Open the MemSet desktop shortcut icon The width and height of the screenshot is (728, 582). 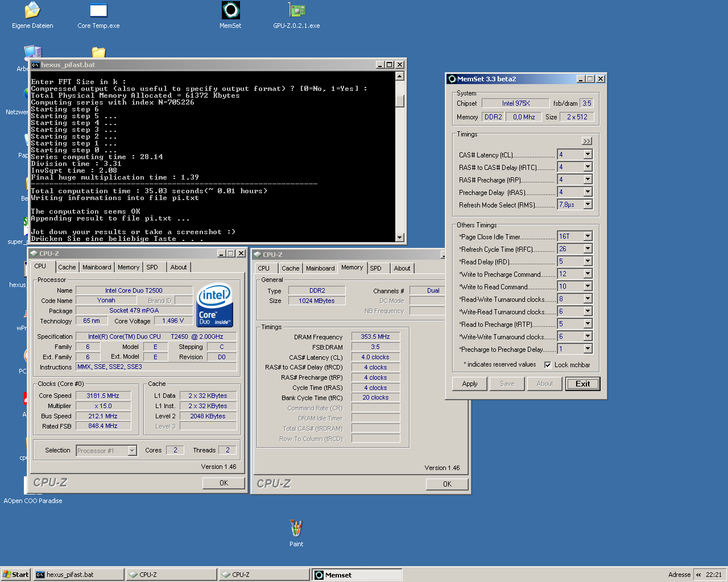[230, 10]
